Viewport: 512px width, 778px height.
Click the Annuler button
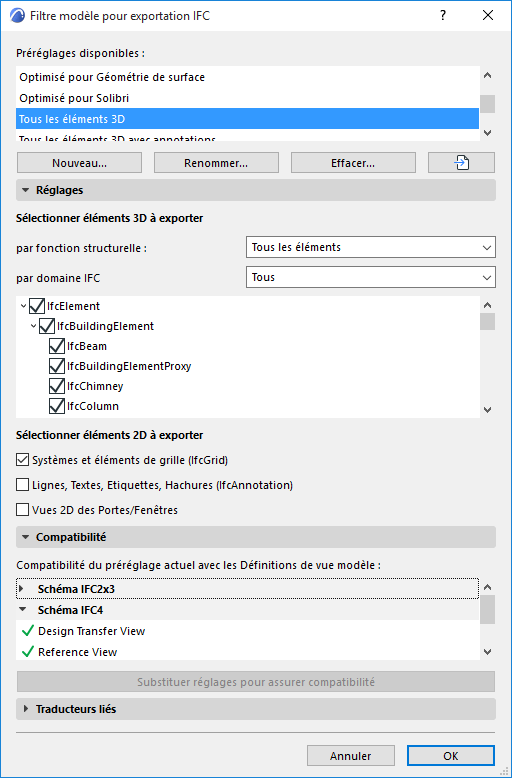click(351, 756)
